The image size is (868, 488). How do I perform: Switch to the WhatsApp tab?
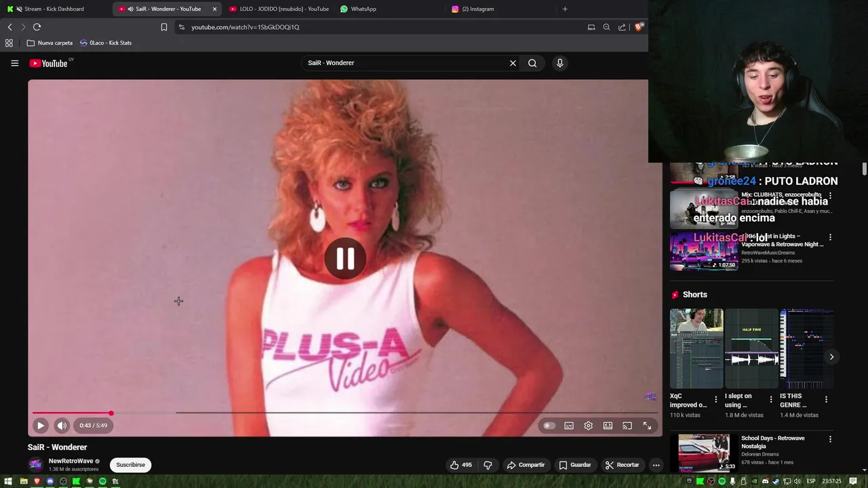pyautogui.click(x=390, y=9)
